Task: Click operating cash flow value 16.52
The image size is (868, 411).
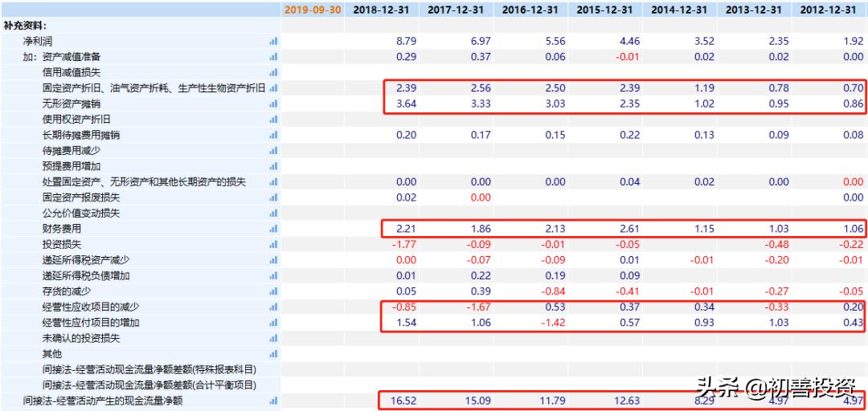Action: click(x=404, y=401)
